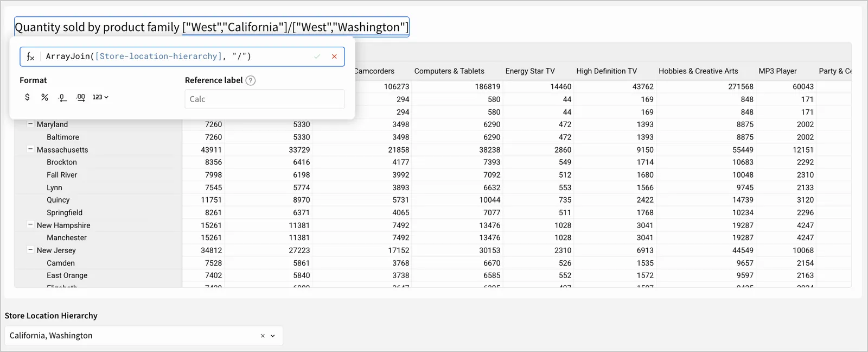Viewport: 868px width, 352px height.
Task: Click the New Jersey row label
Action: 56,250
